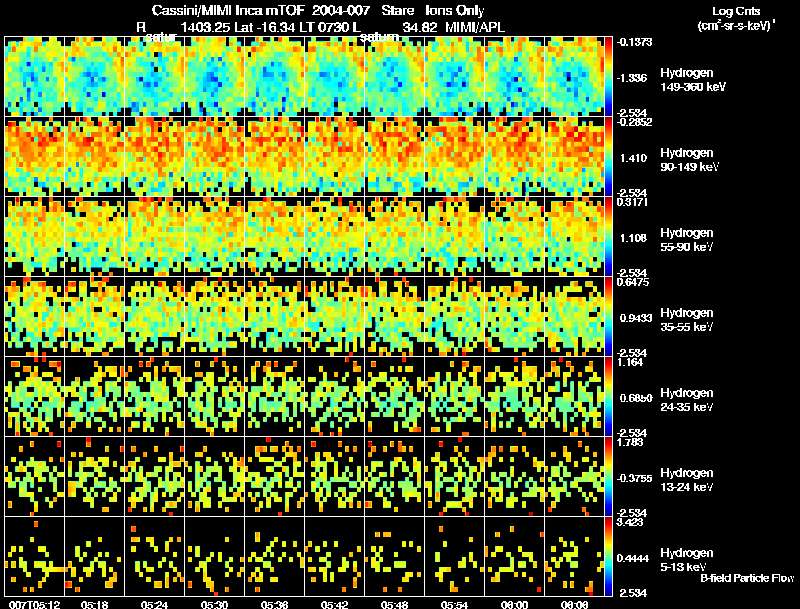Click the 05:30 time axis label
This screenshot has width=800, height=609.
click(214, 605)
